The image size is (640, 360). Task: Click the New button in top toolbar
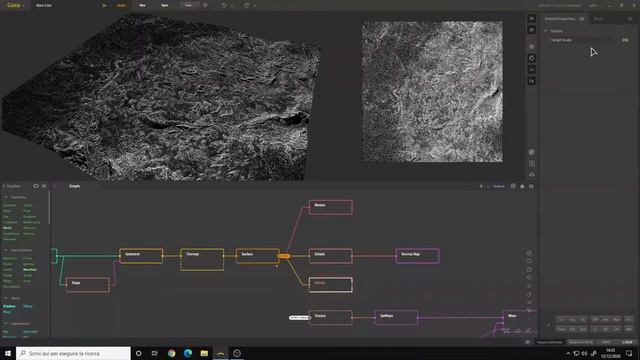click(142, 5)
